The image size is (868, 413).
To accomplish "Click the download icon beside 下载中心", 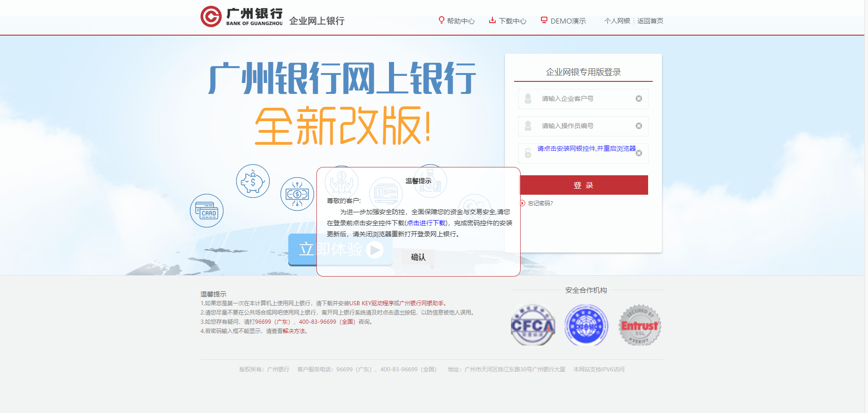I will (x=492, y=20).
